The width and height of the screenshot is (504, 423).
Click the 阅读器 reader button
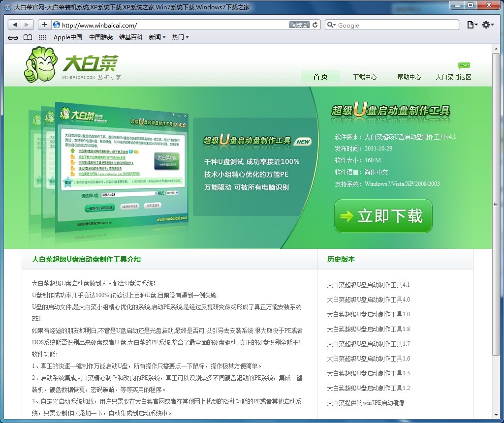coord(299,25)
